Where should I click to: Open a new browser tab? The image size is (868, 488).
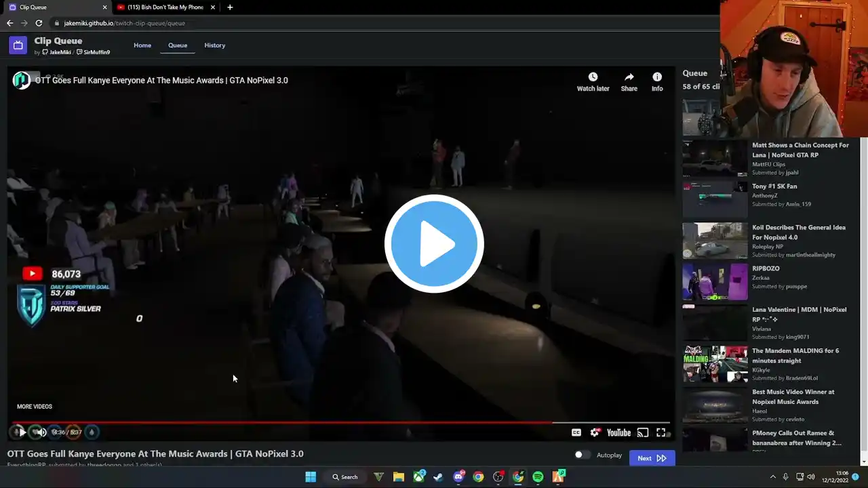230,7
